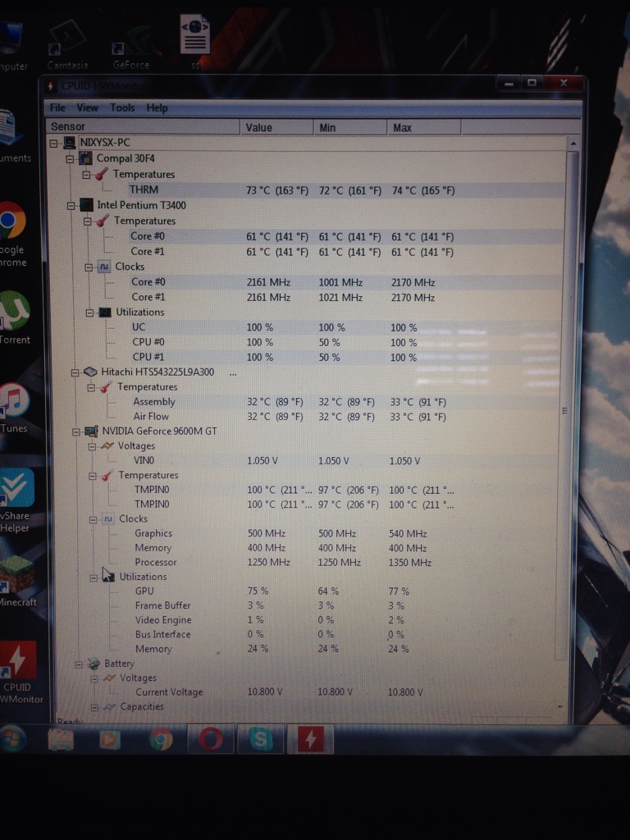Click the HWMonitor taskbar button
630x840 pixels.
[310, 740]
